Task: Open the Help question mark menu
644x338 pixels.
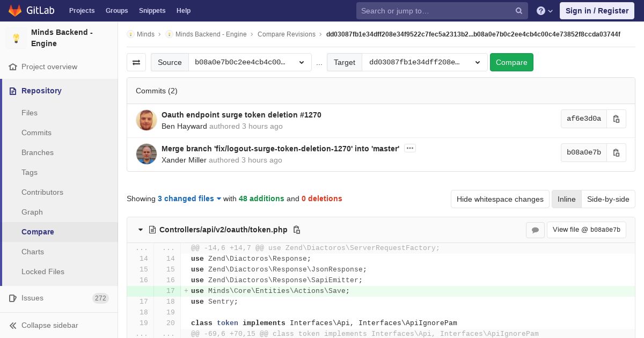Action: pyautogui.click(x=545, y=11)
